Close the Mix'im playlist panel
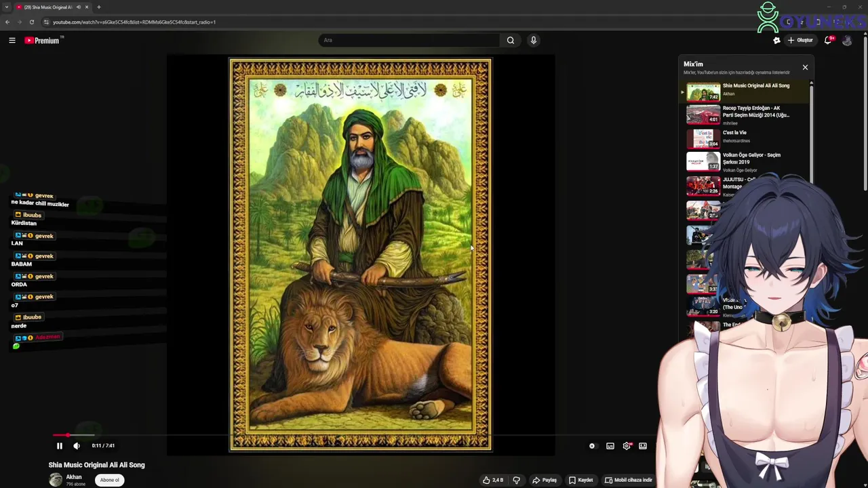This screenshot has height=488, width=868. pyautogui.click(x=805, y=67)
